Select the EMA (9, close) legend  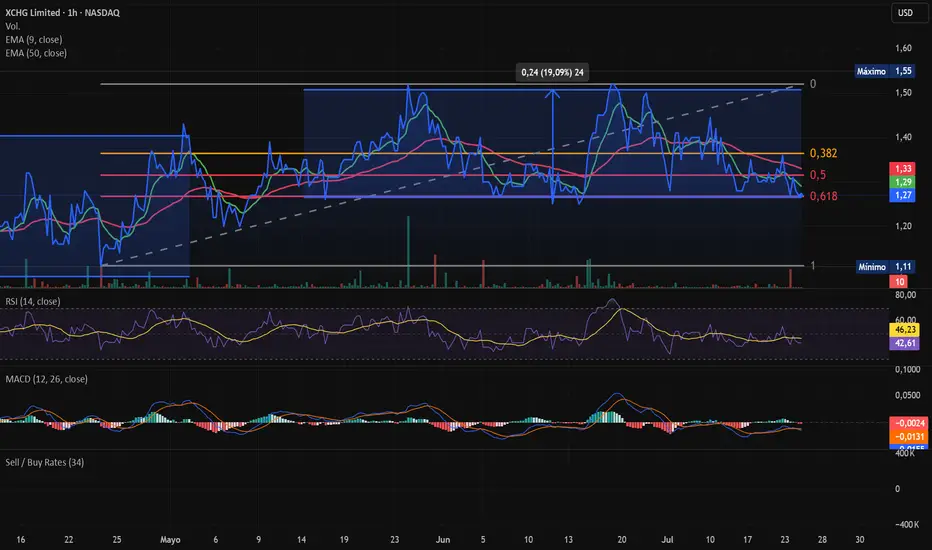(34, 40)
